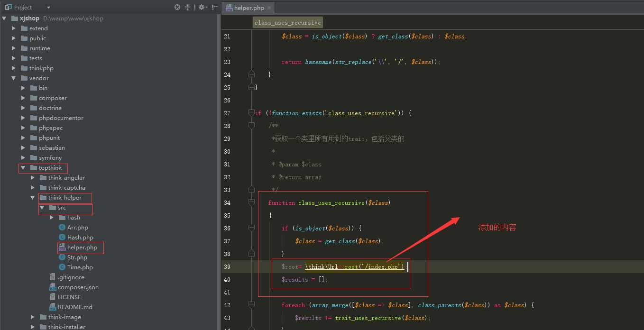Select the tests folder

coord(36,58)
